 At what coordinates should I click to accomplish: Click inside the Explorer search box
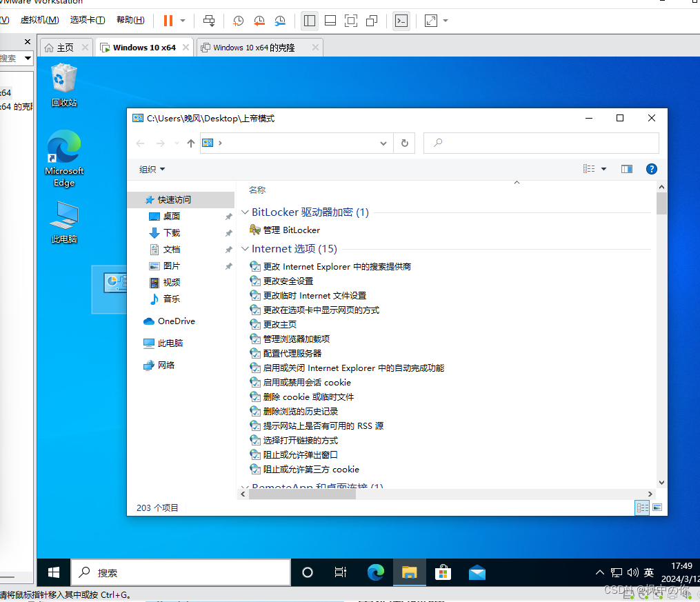(541, 143)
